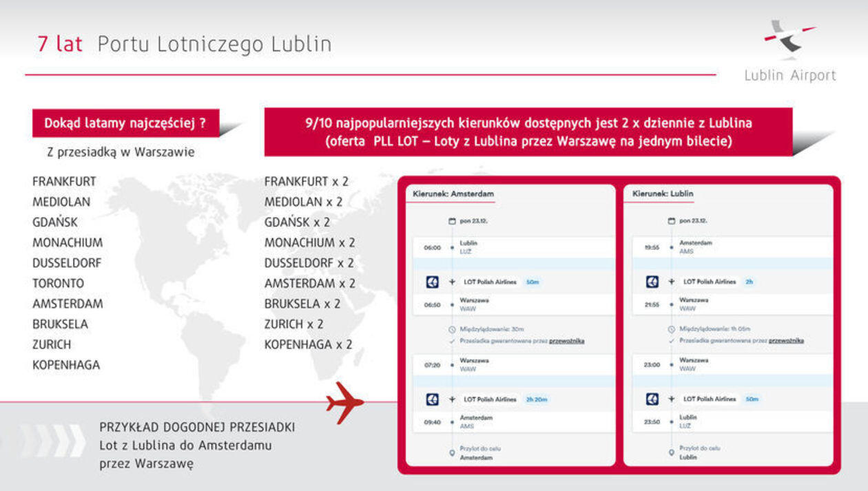Image resolution: width=868 pixels, height=491 pixels.
Task: Open przewoźnika link in the Amsterdam panel
Action: [x=566, y=341]
